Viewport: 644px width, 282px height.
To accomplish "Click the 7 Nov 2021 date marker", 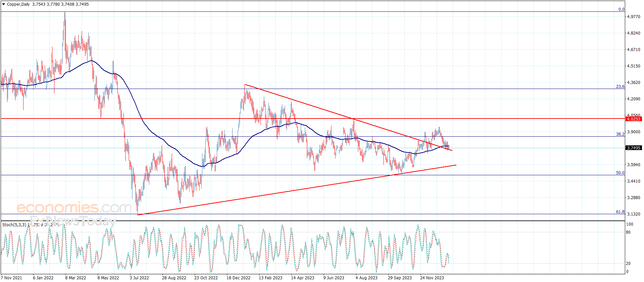I will tap(11, 278).
